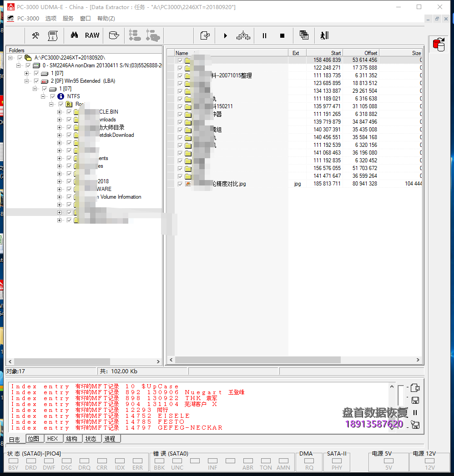Switch to the HEX tab
The width and height of the screenshot is (454, 476).
coord(52,439)
